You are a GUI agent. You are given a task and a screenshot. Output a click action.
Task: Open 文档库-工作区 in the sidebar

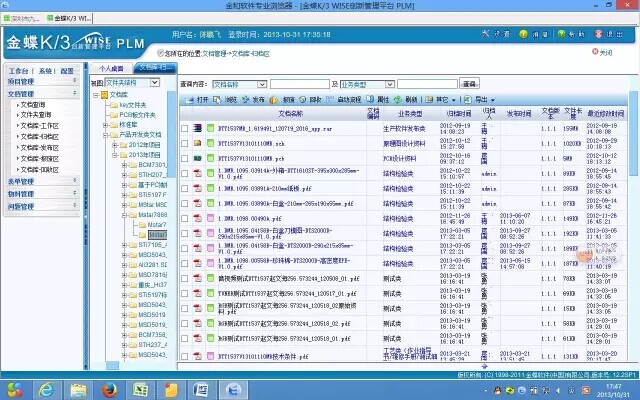40,126
